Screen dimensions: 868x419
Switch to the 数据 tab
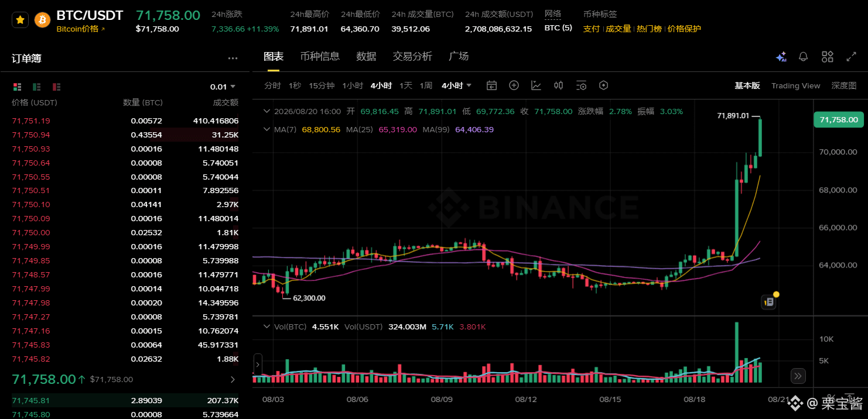tap(366, 56)
